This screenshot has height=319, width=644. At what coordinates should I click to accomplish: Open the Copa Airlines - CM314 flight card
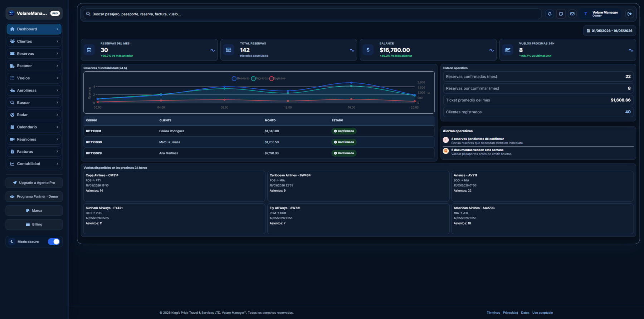pyautogui.click(x=174, y=186)
